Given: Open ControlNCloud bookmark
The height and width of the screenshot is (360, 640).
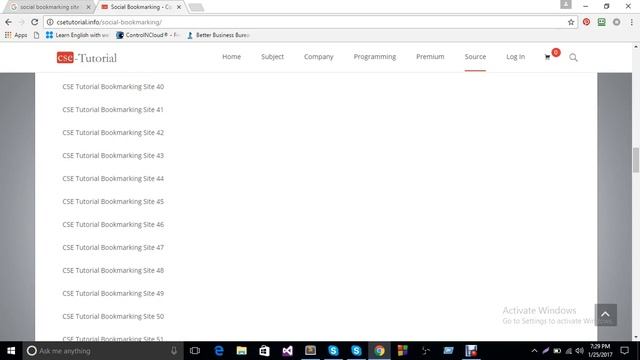Looking at the screenshot, I should (x=148, y=35).
